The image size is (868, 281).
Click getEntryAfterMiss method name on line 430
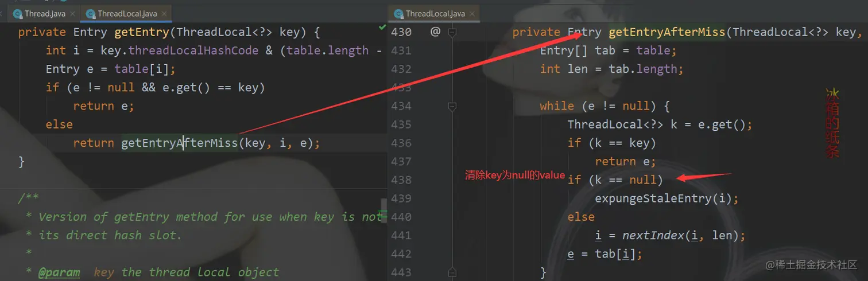click(x=667, y=33)
